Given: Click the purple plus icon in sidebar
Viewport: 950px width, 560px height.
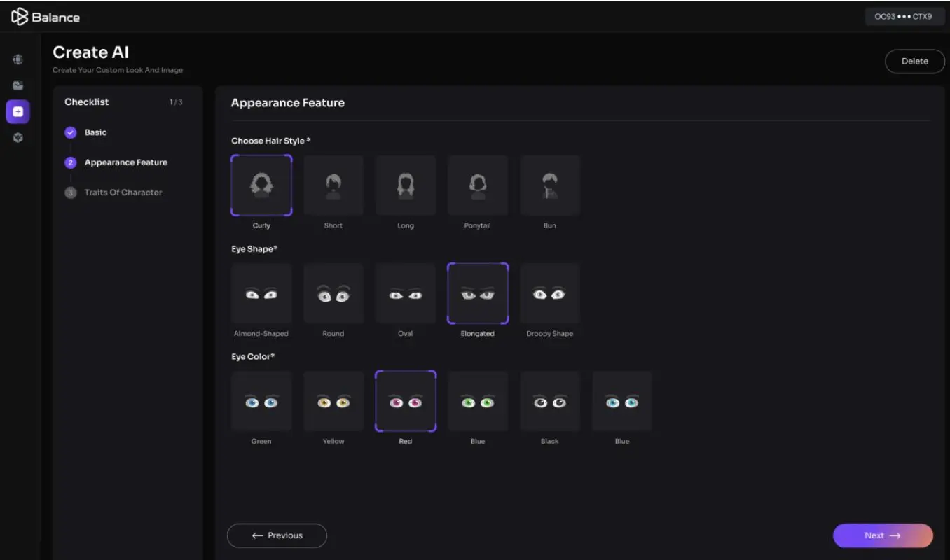Looking at the screenshot, I should coord(18,111).
